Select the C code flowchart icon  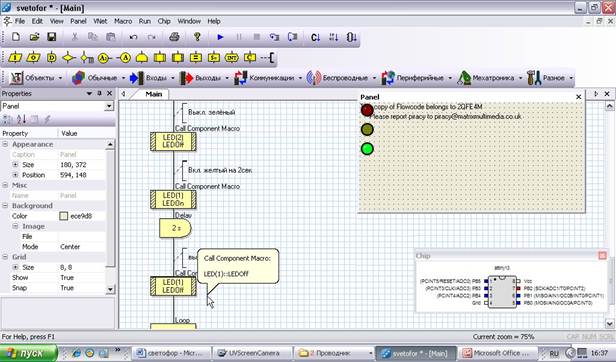250,58
